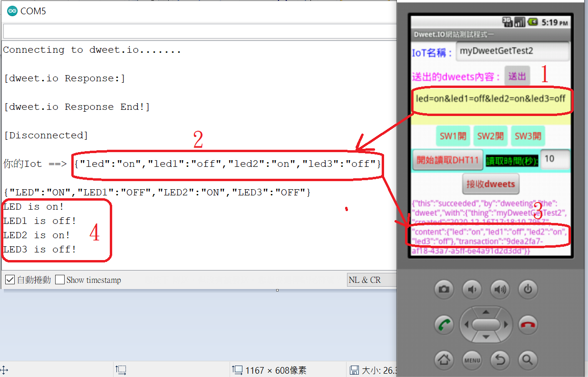Tap the 接收dweets button
Viewport: 588px width, 377px height.
(491, 184)
